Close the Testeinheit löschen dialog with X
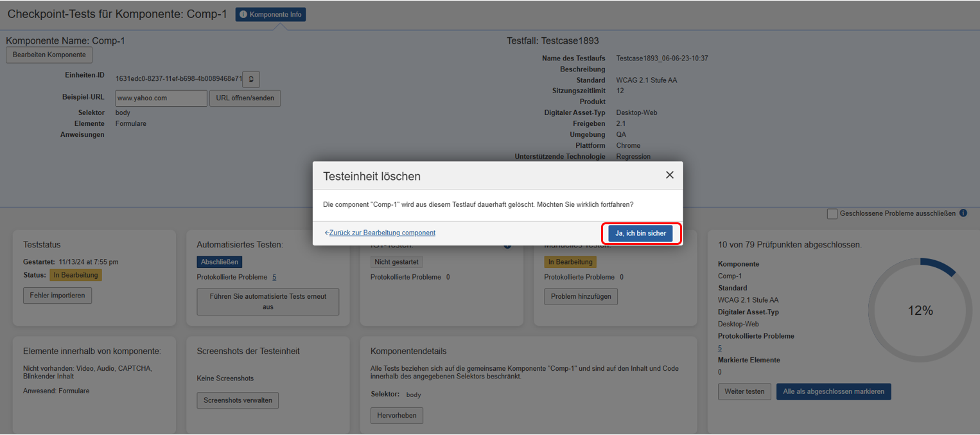Viewport: 980px width, 435px height. [669, 175]
